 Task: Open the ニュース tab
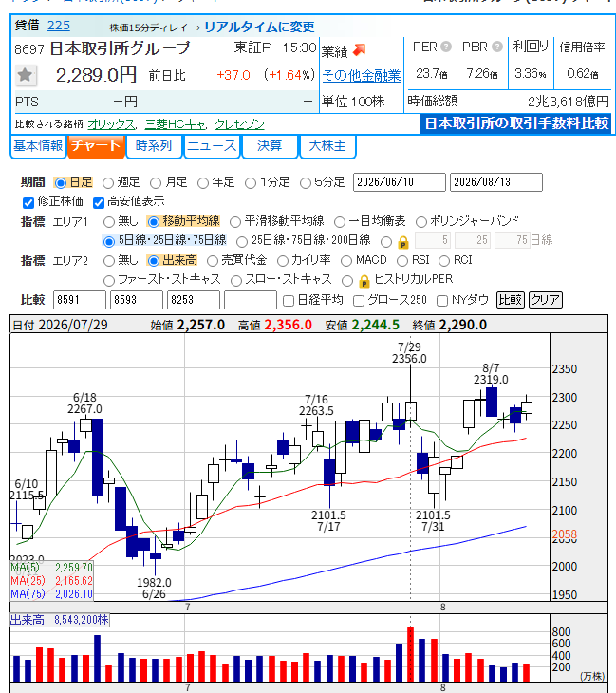coord(212,146)
